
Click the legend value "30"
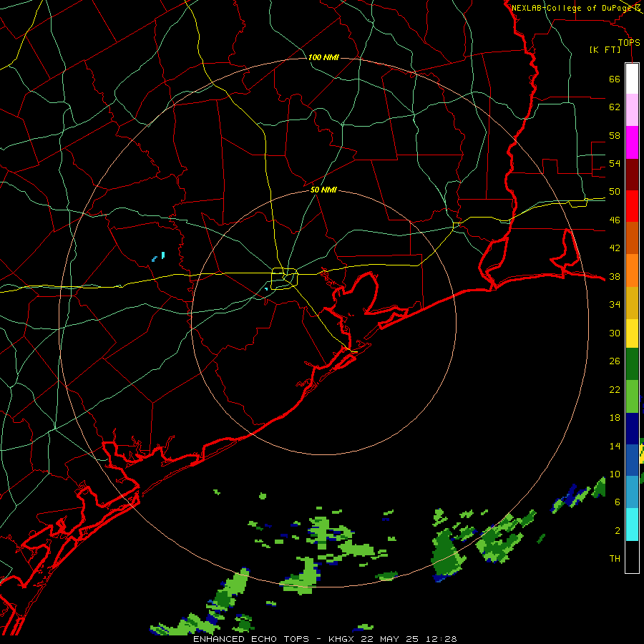pos(615,333)
